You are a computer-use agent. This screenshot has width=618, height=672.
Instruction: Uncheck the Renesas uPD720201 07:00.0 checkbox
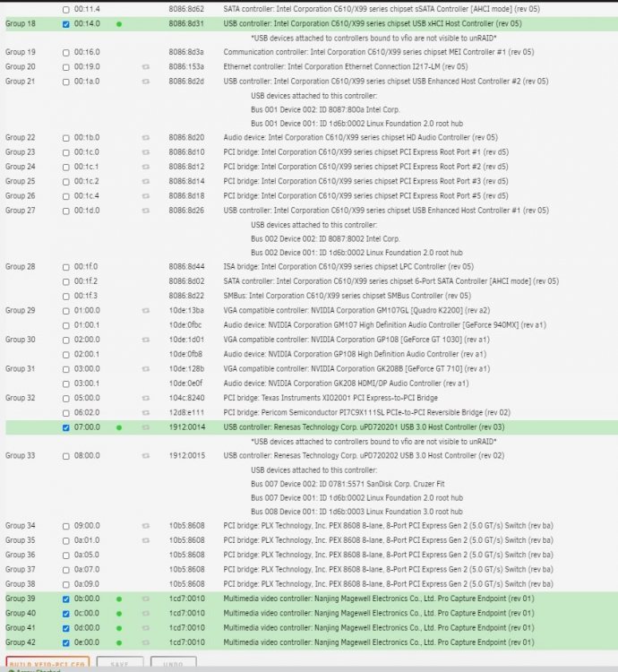click(66, 427)
